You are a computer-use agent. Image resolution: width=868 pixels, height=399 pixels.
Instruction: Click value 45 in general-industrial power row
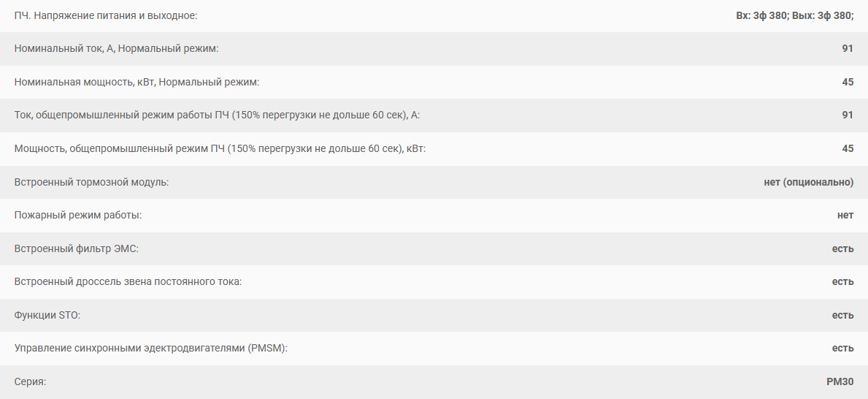(848, 148)
